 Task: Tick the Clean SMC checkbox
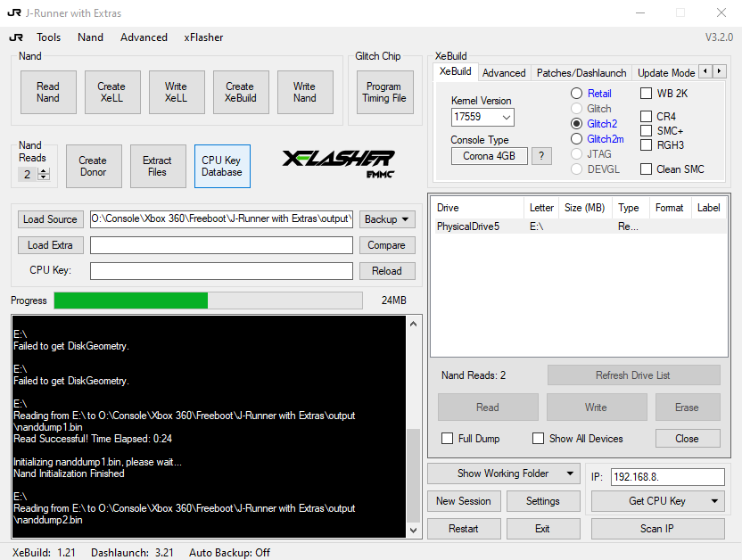(x=646, y=169)
